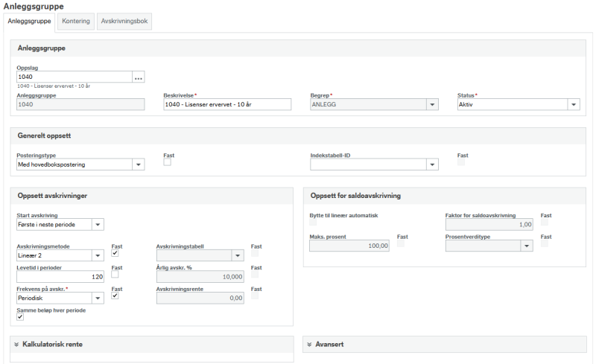The width and height of the screenshot is (596, 364).
Task: Uncheck Samme beløp hver periode
Action: click(20, 317)
